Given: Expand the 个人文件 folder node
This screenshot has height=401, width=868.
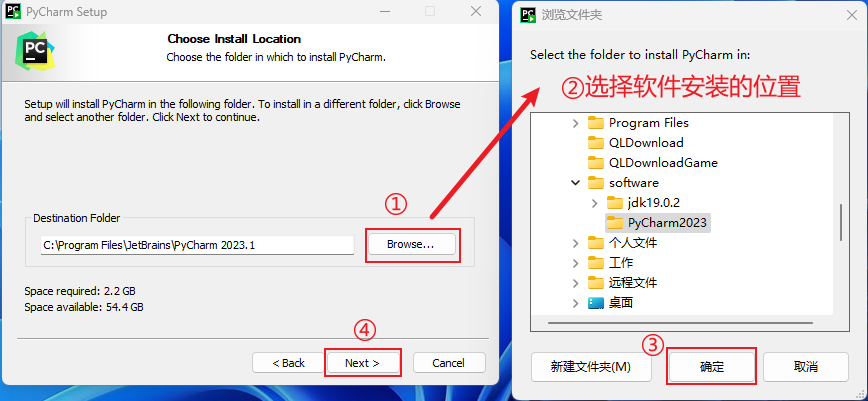Looking at the screenshot, I should [x=576, y=243].
